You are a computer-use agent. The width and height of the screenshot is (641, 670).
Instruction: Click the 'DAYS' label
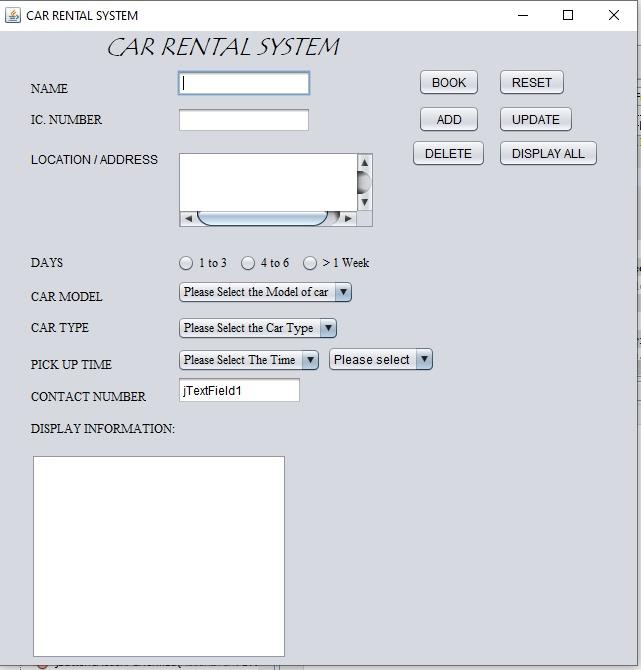pos(47,262)
